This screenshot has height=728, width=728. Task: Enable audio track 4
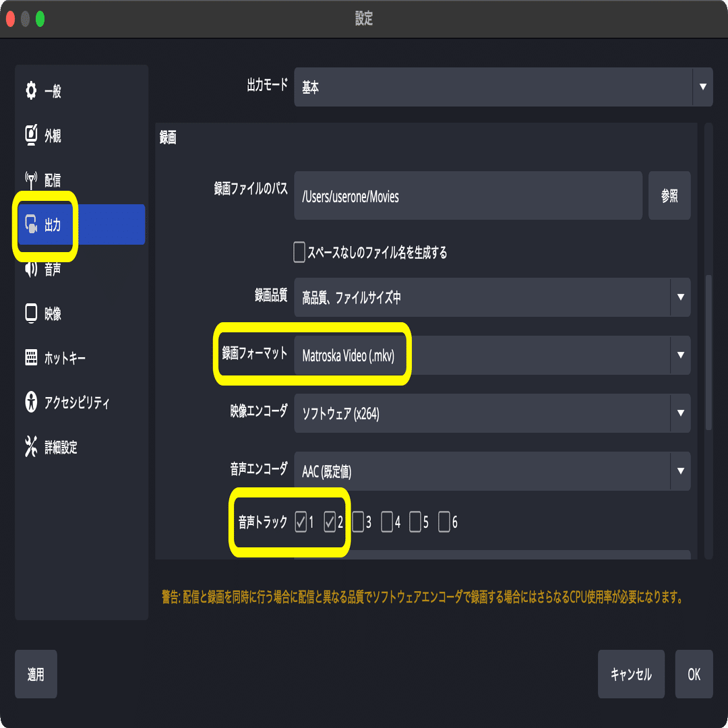[387, 522]
